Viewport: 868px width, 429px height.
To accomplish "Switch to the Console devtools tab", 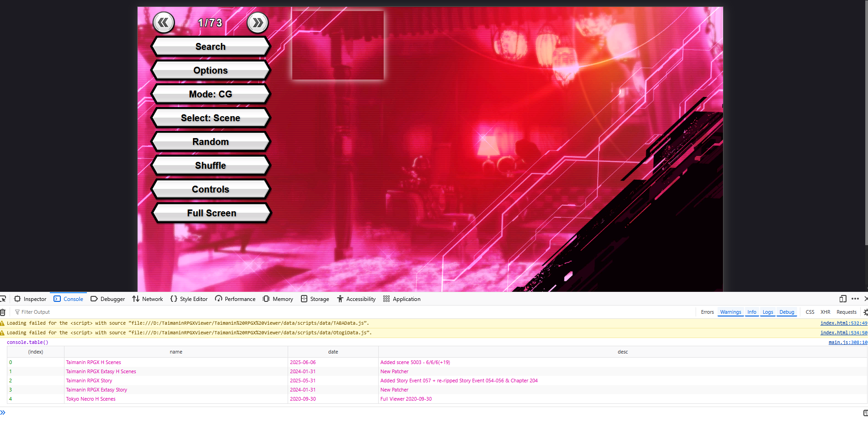I will [69, 299].
